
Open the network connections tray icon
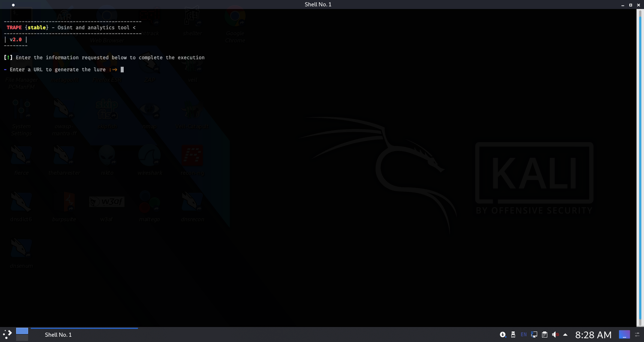[x=534, y=334]
